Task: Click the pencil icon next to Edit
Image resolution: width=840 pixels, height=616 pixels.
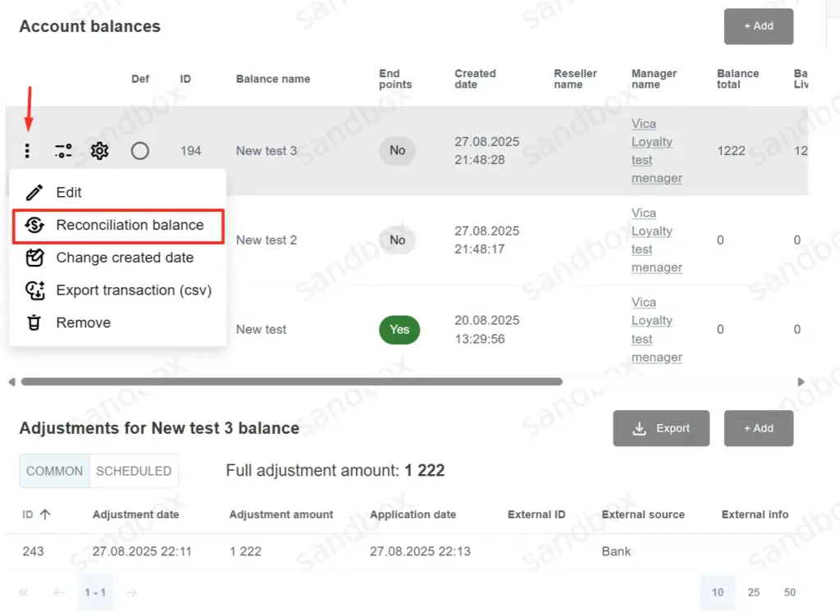Action: pyautogui.click(x=34, y=193)
